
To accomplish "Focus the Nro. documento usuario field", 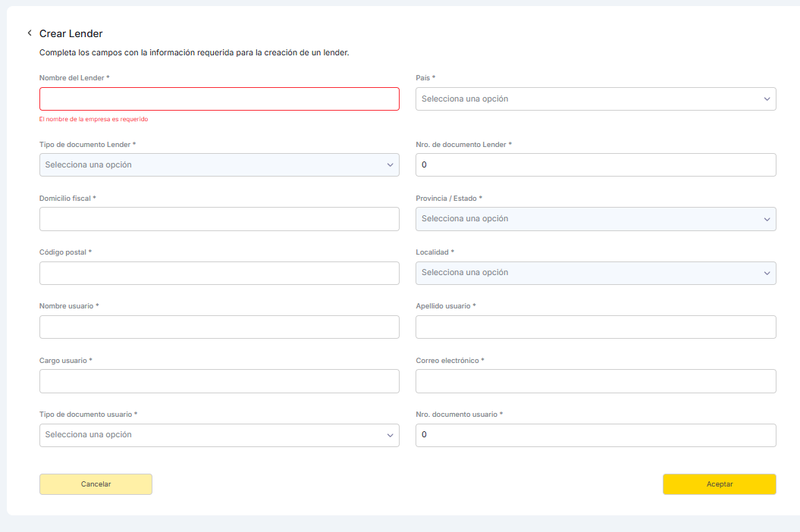I will [595, 435].
